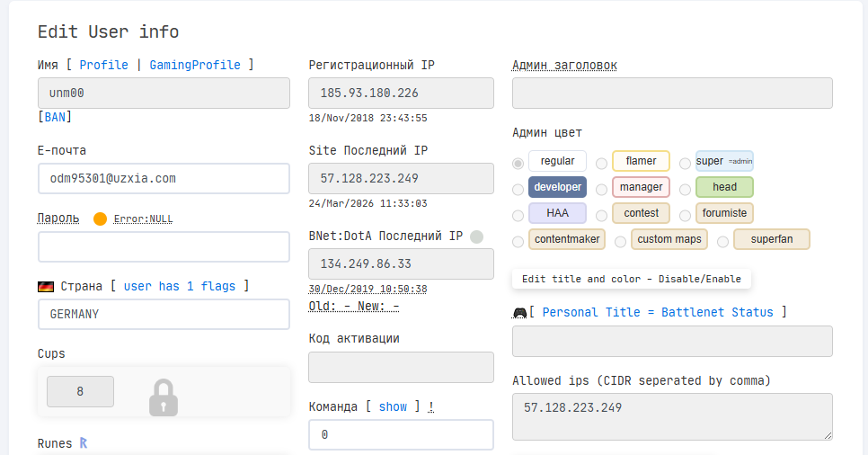Screen dimensions: 868x455
Task: Select the contentmaker color radio
Action: click(518, 242)
